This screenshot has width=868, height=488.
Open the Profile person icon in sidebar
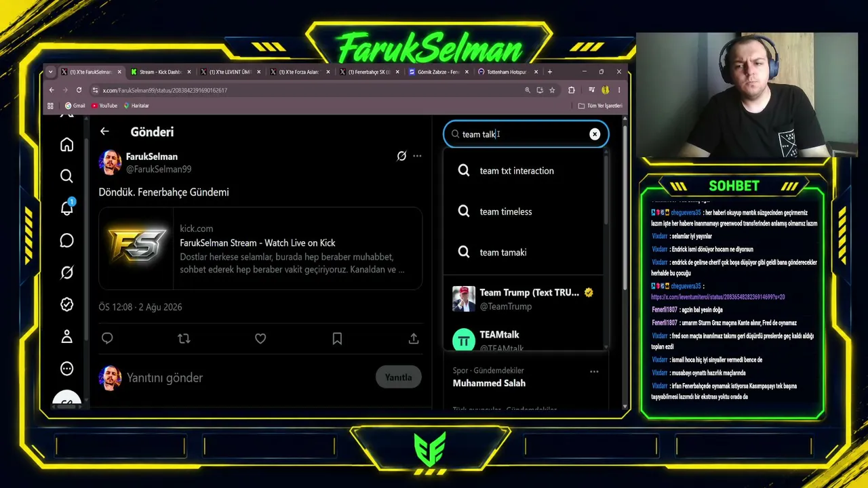[66, 336]
